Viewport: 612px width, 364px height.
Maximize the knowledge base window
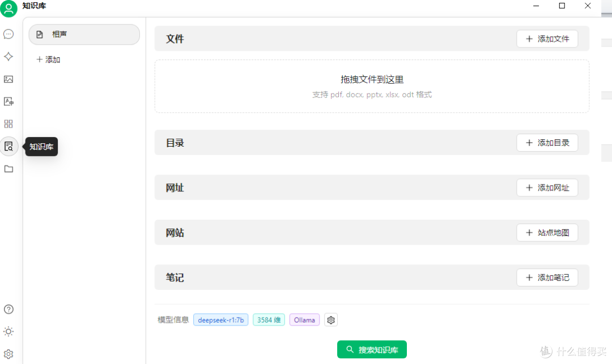(x=562, y=6)
